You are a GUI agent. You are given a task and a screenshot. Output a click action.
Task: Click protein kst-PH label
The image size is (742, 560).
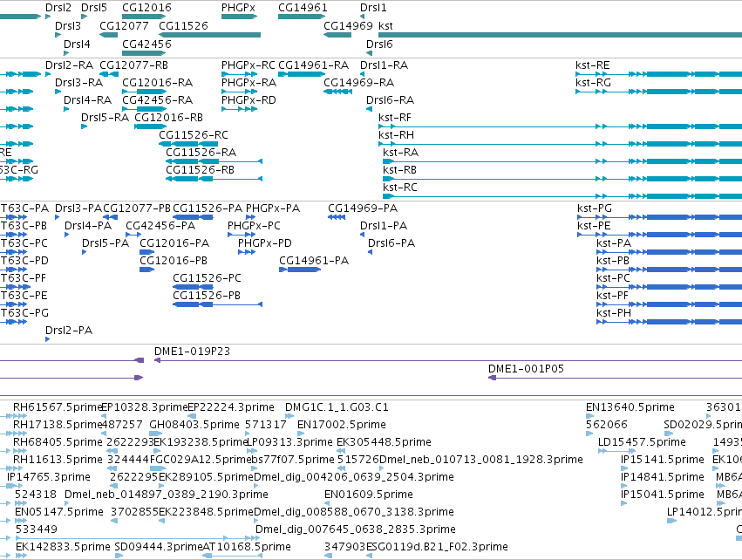pyautogui.click(x=614, y=313)
